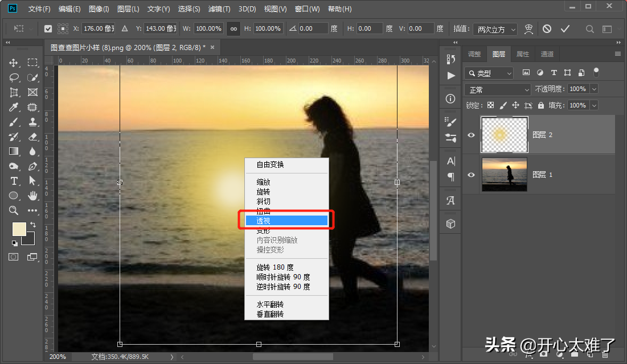Open the 插值 interpolation dropdown (两次立方)
Image resolution: width=627 pixels, height=364 pixels.
tap(495, 29)
